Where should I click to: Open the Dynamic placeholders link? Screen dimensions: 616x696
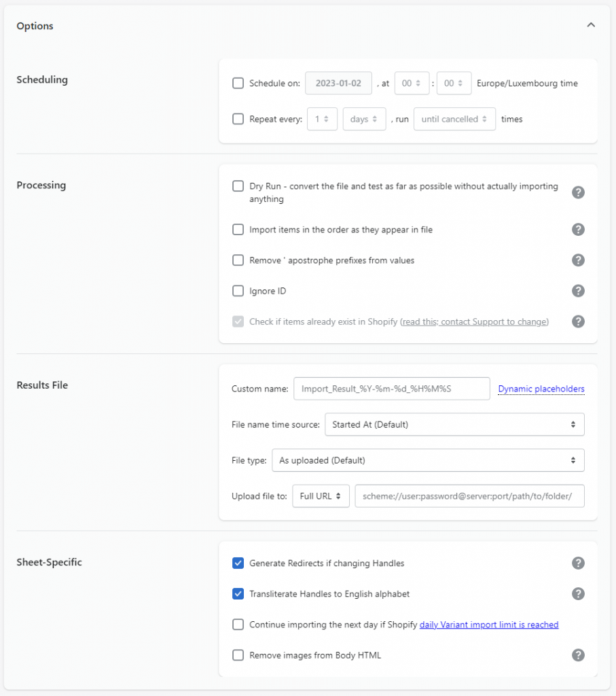click(541, 388)
